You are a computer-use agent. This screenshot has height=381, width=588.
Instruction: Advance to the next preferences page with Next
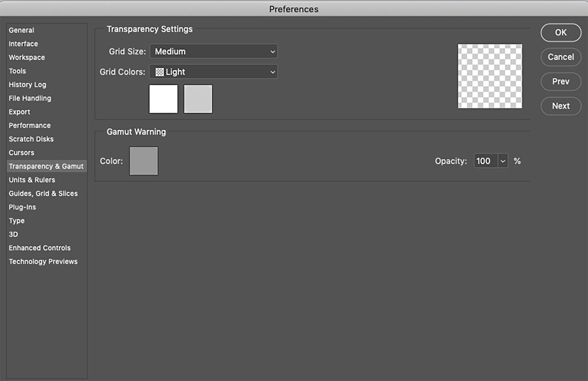561,106
